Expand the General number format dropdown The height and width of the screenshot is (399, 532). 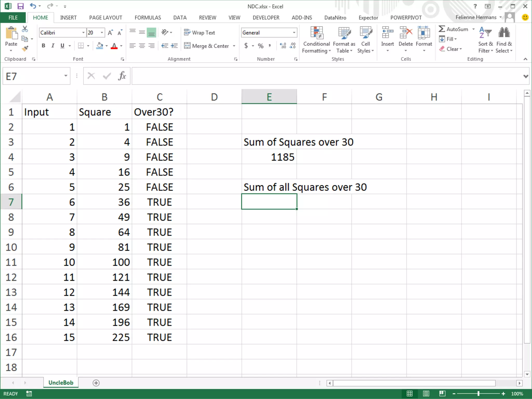coord(294,33)
